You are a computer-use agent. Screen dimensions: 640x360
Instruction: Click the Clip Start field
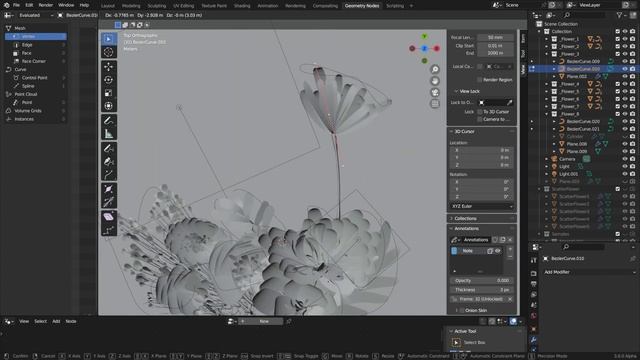tap(495, 46)
